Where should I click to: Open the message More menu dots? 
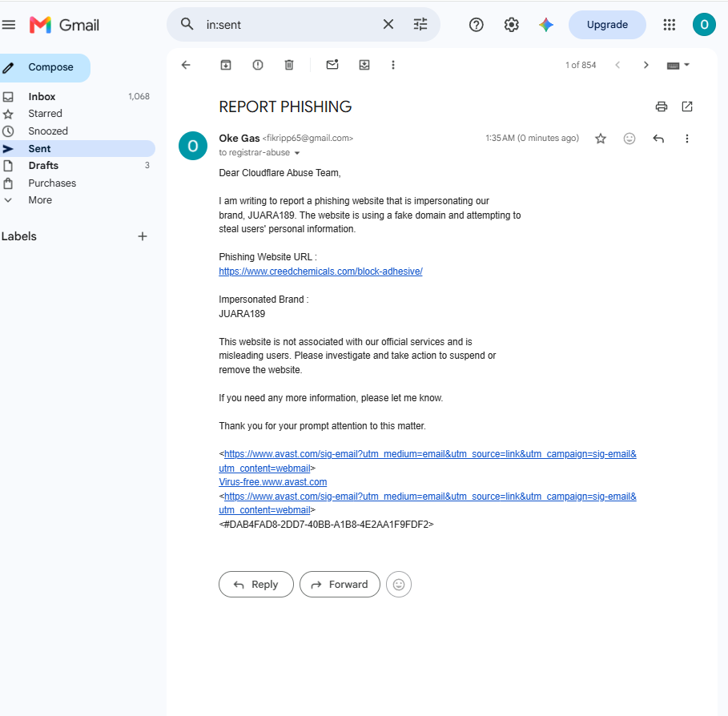[686, 139]
